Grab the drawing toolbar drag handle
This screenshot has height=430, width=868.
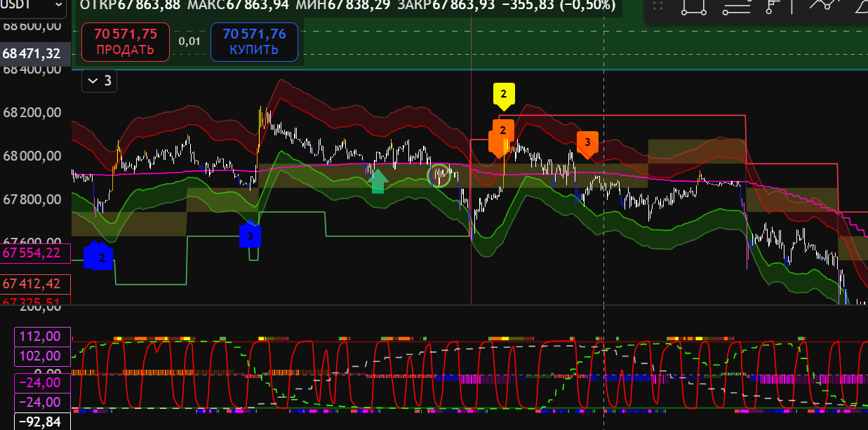click(x=657, y=7)
